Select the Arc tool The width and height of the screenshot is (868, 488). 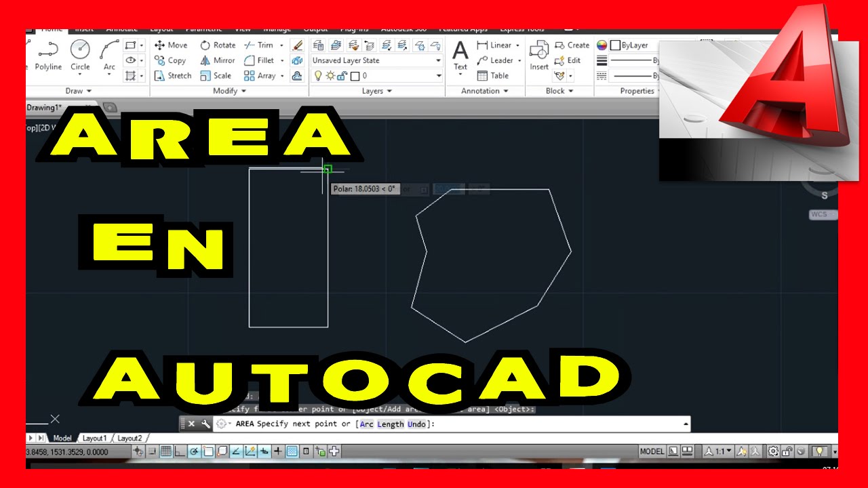pos(109,56)
